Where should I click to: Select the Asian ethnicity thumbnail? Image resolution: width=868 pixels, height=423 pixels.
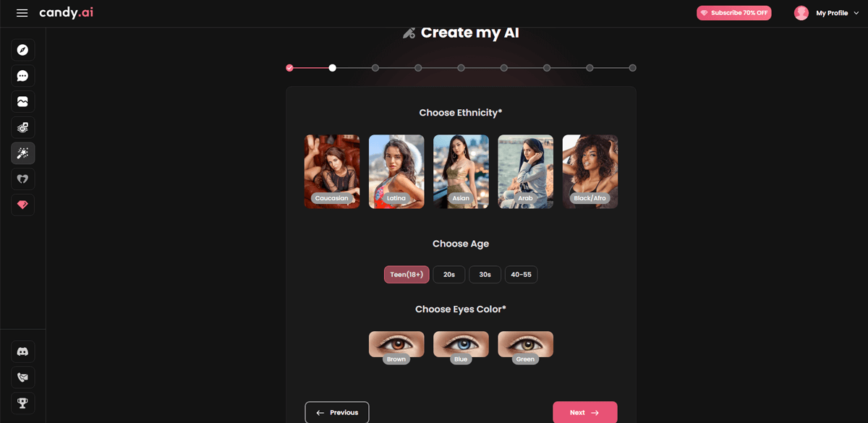click(x=461, y=171)
